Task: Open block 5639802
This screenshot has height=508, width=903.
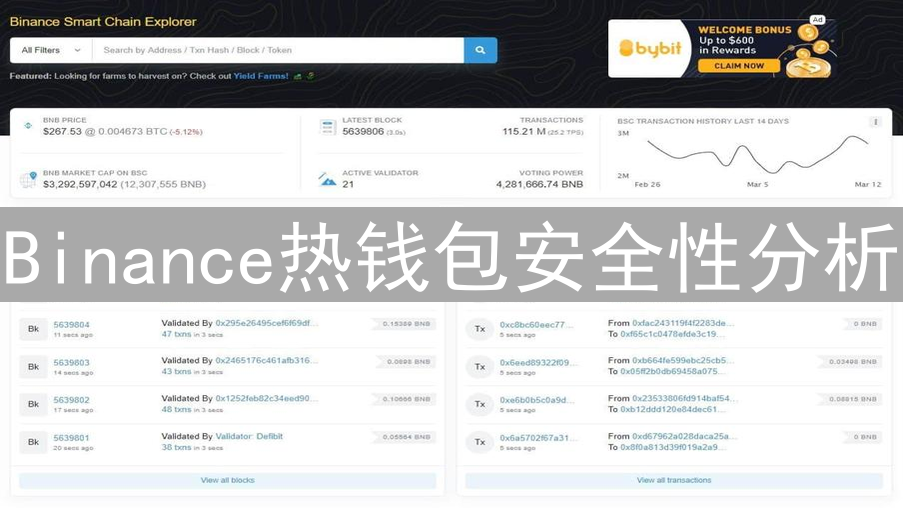Action: coord(71,400)
